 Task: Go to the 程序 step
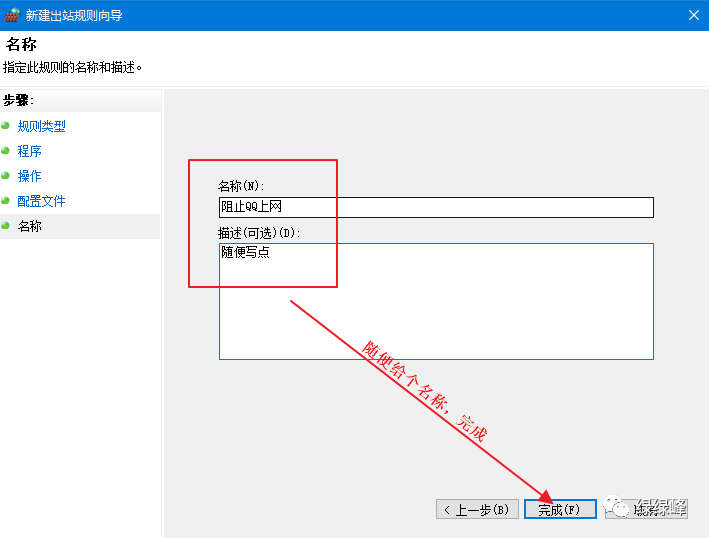(29, 151)
